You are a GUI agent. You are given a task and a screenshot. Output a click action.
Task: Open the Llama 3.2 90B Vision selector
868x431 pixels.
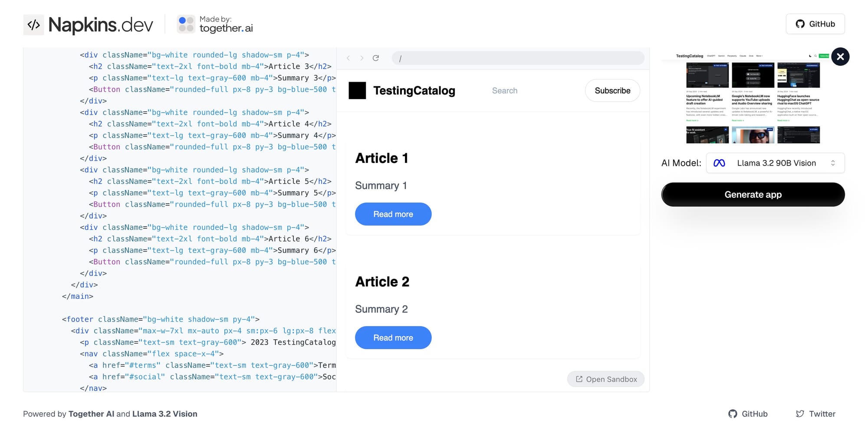click(x=775, y=163)
